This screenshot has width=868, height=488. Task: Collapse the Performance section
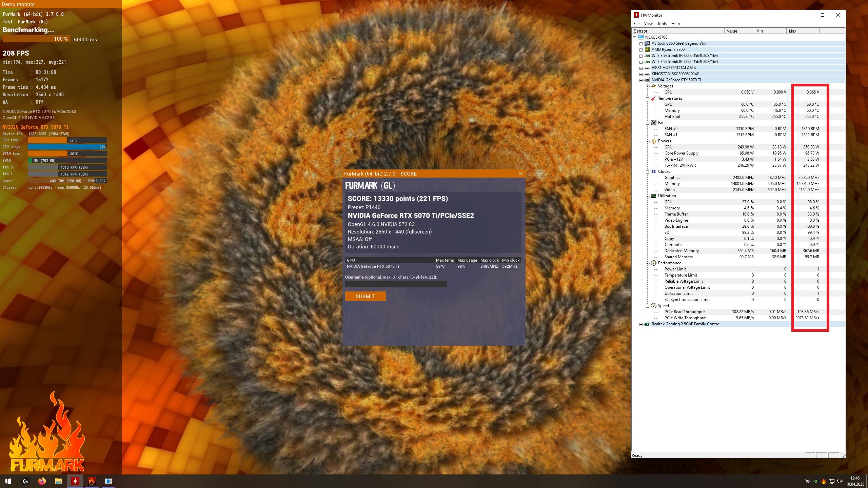tap(647, 263)
